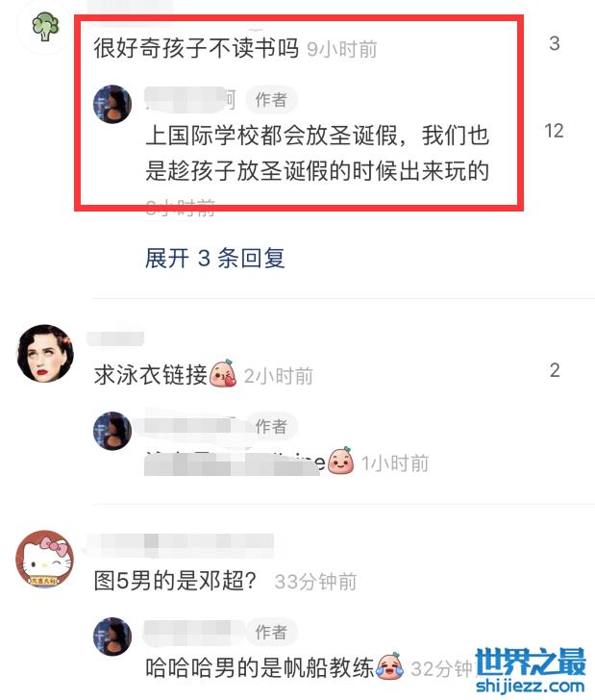The height and width of the screenshot is (700, 595).
Task: Open the broccoli avatar commenter profile
Action: 45,27
